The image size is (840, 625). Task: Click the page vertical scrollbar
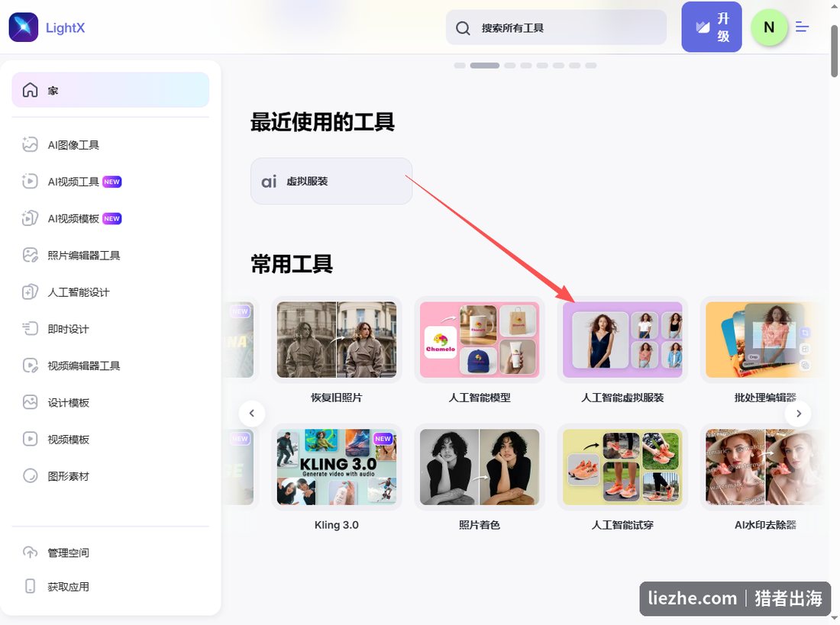click(x=835, y=51)
